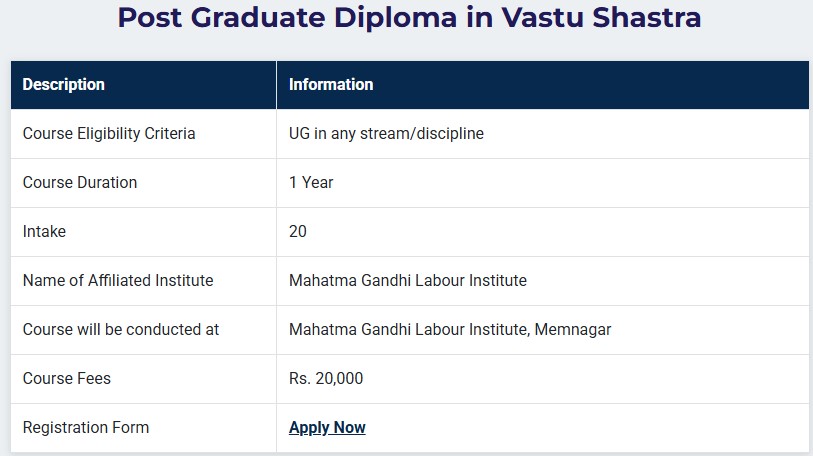Select the Name of Affiliated Institute label
Screen dimensions: 813x456
118,281
